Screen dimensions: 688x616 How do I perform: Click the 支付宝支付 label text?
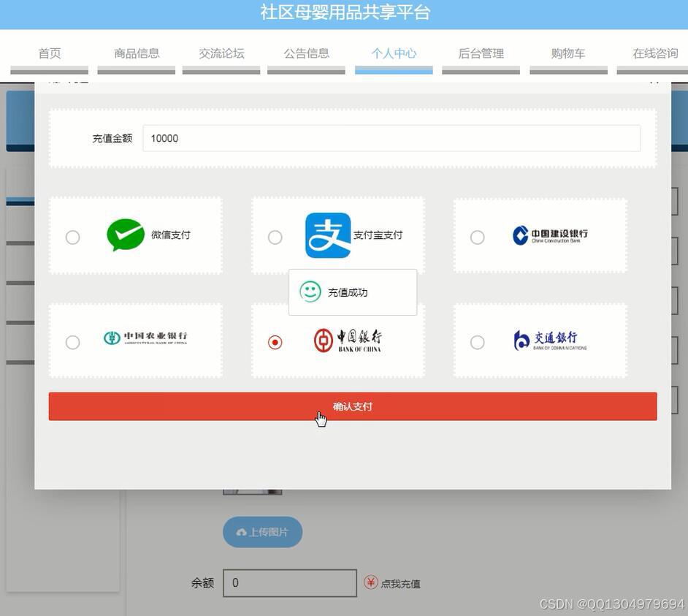tap(378, 235)
